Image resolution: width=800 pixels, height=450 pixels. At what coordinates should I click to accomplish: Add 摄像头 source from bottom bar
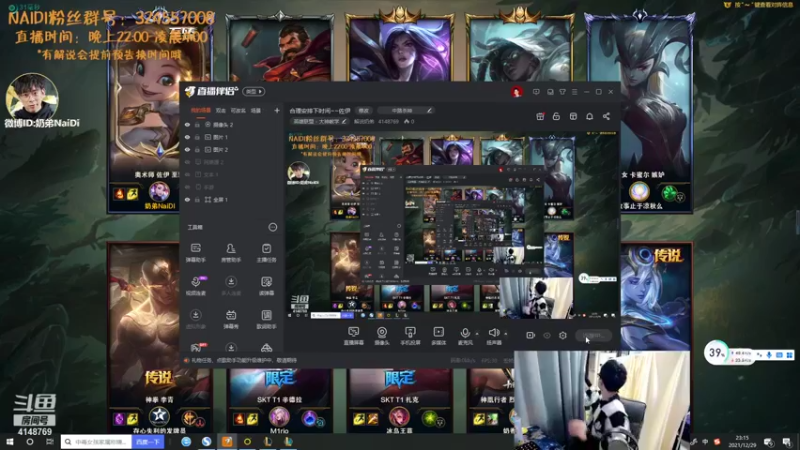[x=382, y=336]
